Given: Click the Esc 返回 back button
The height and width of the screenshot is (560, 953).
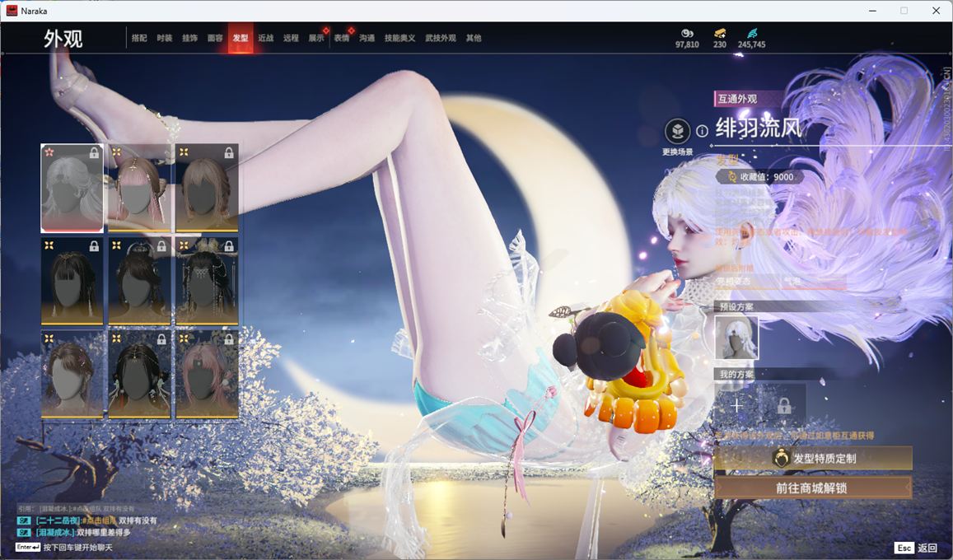Looking at the screenshot, I should 916,548.
